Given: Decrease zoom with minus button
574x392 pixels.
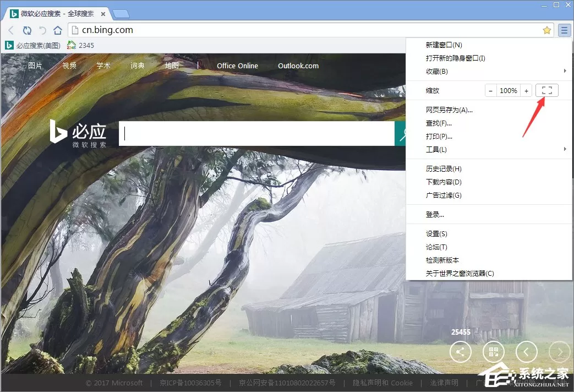Looking at the screenshot, I should (x=490, y=90).
